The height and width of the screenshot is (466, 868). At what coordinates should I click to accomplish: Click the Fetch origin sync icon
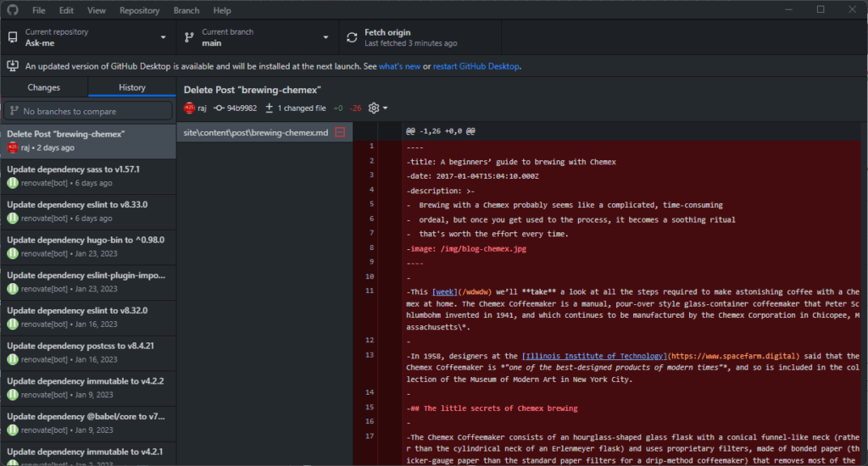(352, 37)
